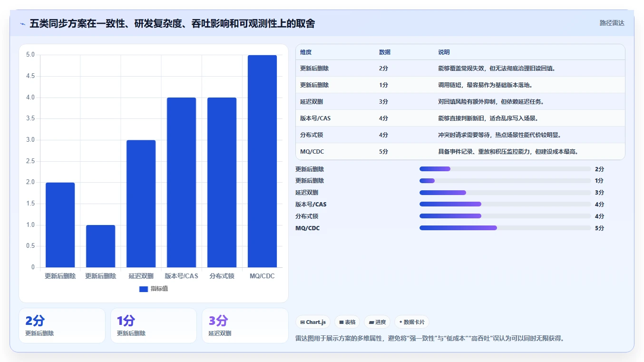The width and height of the screenshot is (644, 362).
Task: Click the lightning icon beside the slide title
Action: click(22, 24)
